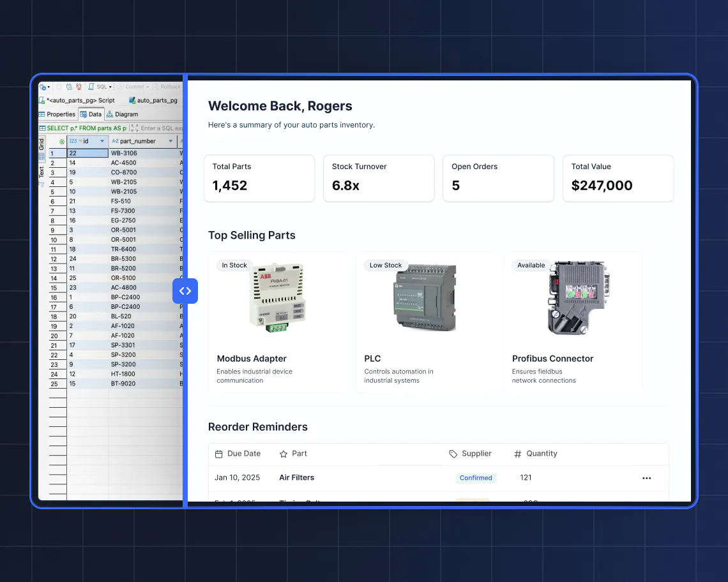Click the new connection plug icon
Viewport: 728px width, 582px height.
(x=43, y=87)
